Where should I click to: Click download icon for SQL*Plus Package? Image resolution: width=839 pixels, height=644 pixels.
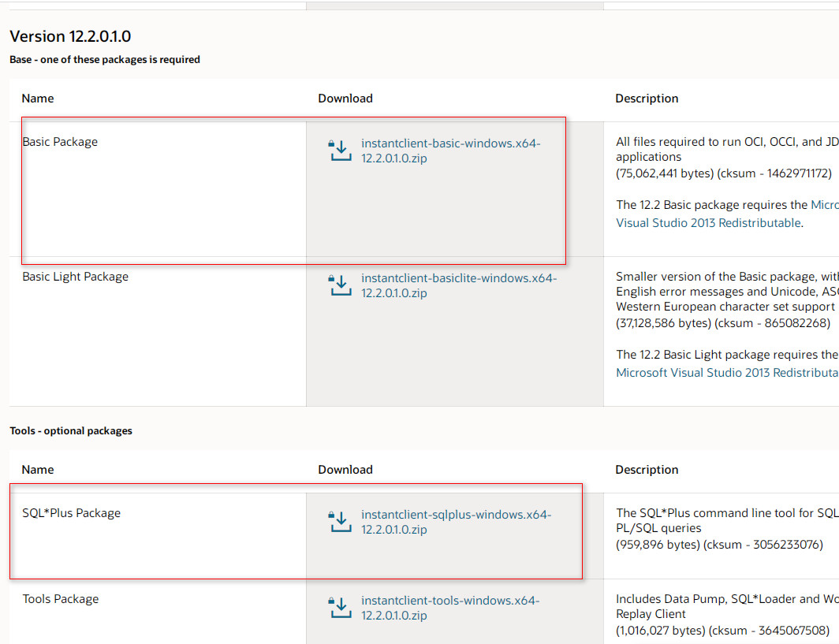340,522
